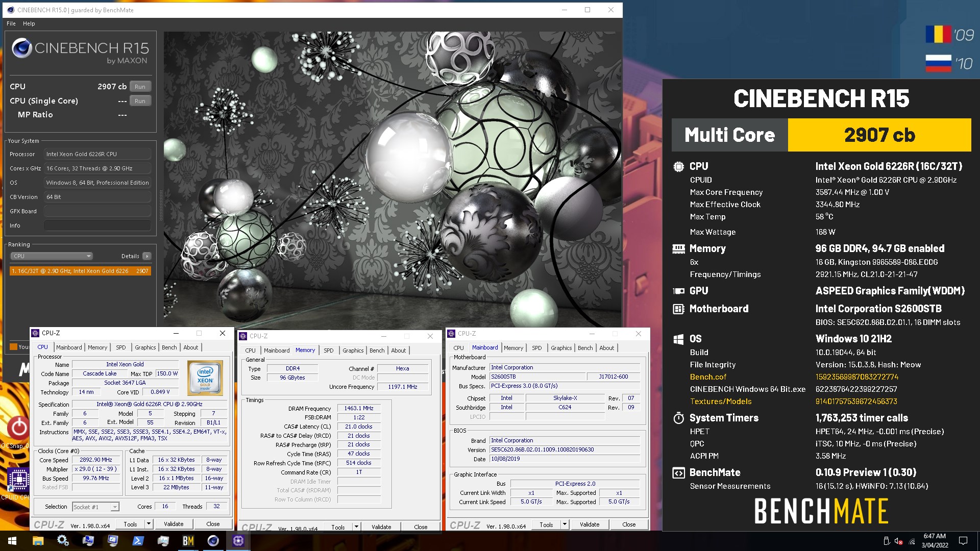This screenshot has height=551, width=980.
Task: Open the Help menu in Cinebench
Action: coord(29,23)
